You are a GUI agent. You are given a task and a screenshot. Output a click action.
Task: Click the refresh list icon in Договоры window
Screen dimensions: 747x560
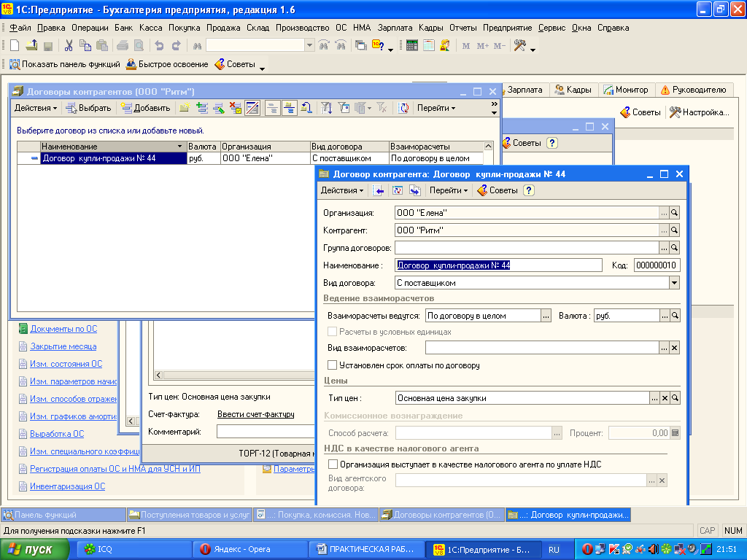tap(403, 108)
